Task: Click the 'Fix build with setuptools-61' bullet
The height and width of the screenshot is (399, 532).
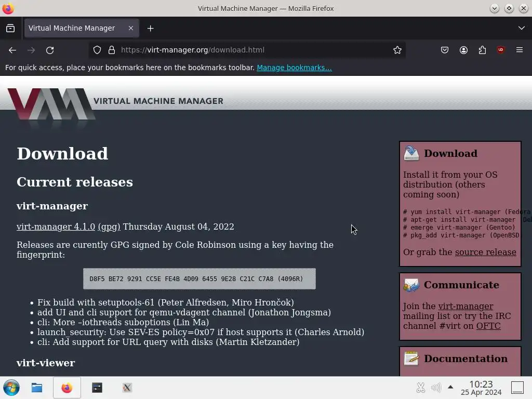Action: [x=166, y=302]
